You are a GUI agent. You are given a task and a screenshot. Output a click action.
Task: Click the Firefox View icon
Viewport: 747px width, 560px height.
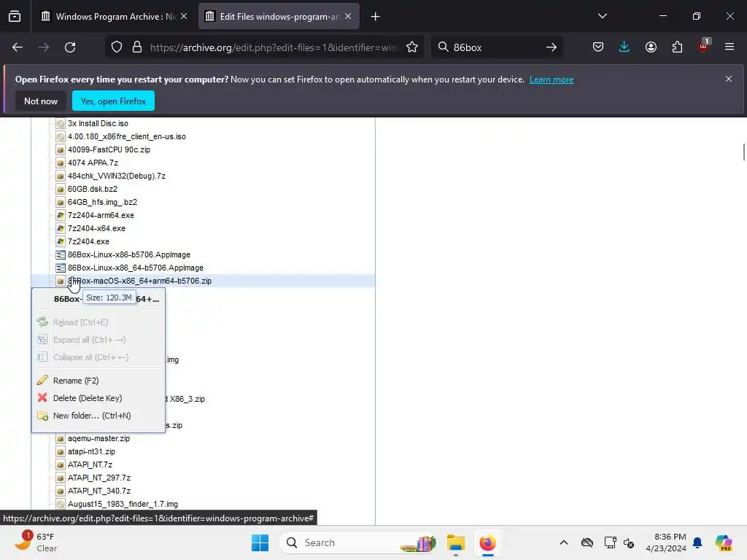(x=15, y=17)
